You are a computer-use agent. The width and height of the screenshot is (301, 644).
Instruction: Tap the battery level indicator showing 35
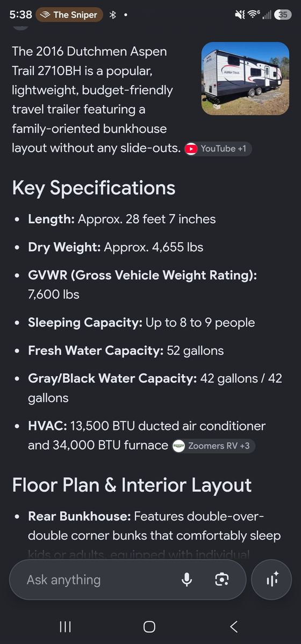click(282, 14)
